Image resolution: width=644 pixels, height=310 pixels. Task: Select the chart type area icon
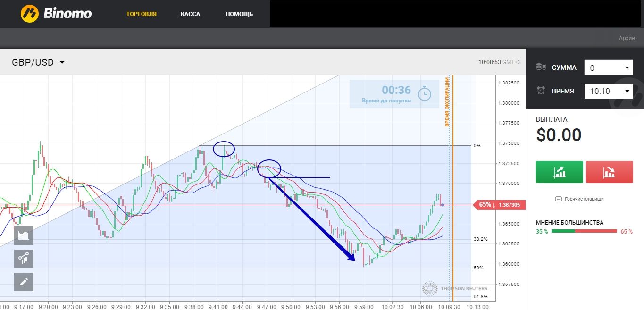24,235
